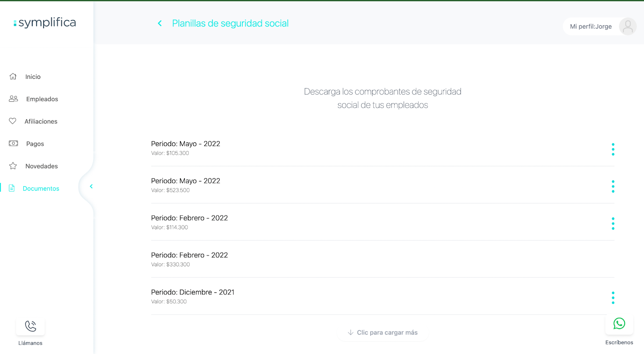The height and width of the screenshot is (354, 644).
Task: Select the Afiliaciones heart icon
Action: pos(13,121)
